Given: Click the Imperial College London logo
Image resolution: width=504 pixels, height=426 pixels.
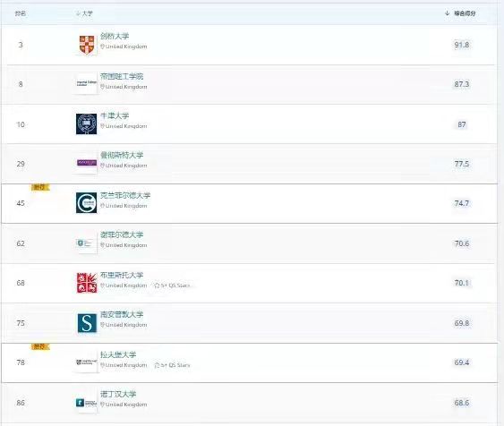Looking at the screenshot, I should coord(87,83).
